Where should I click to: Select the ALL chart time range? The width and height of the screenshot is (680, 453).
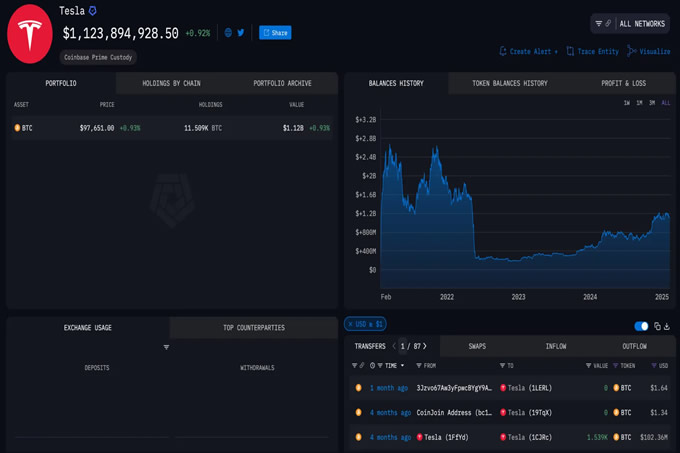[664, 103]
